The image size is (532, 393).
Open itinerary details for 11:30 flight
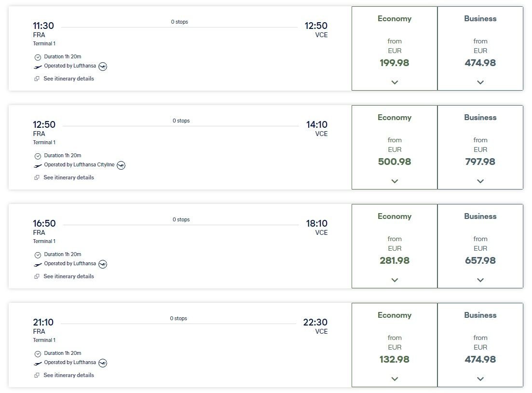click(68, 79)
